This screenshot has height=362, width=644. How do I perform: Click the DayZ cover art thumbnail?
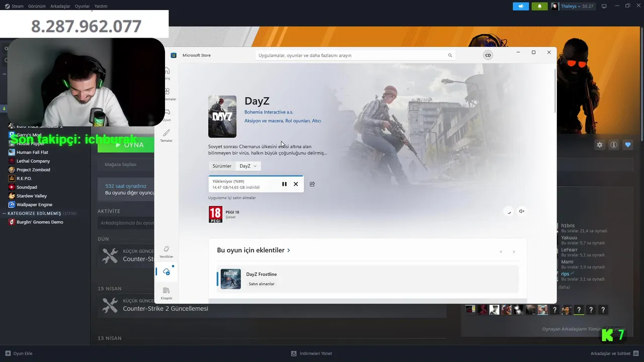222,117
